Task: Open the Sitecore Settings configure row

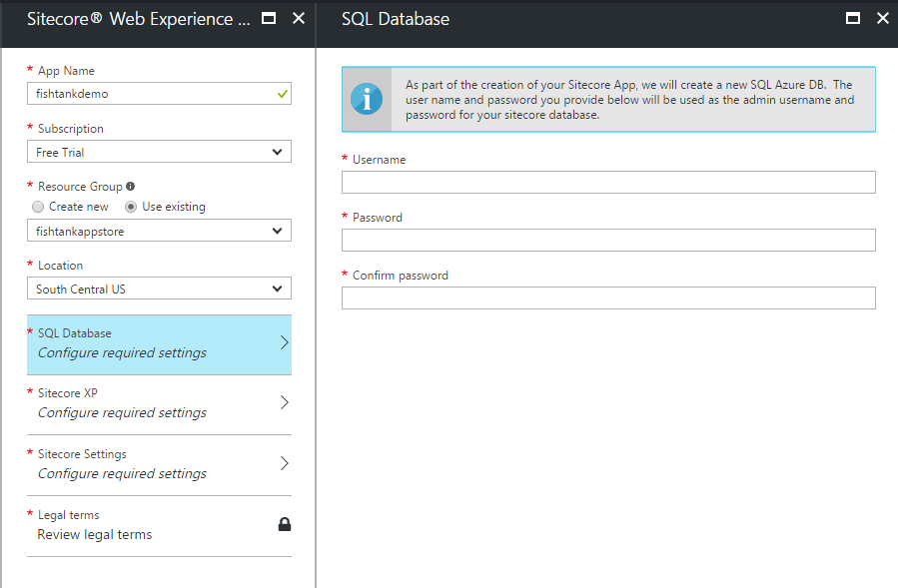Action: point(159,465)
